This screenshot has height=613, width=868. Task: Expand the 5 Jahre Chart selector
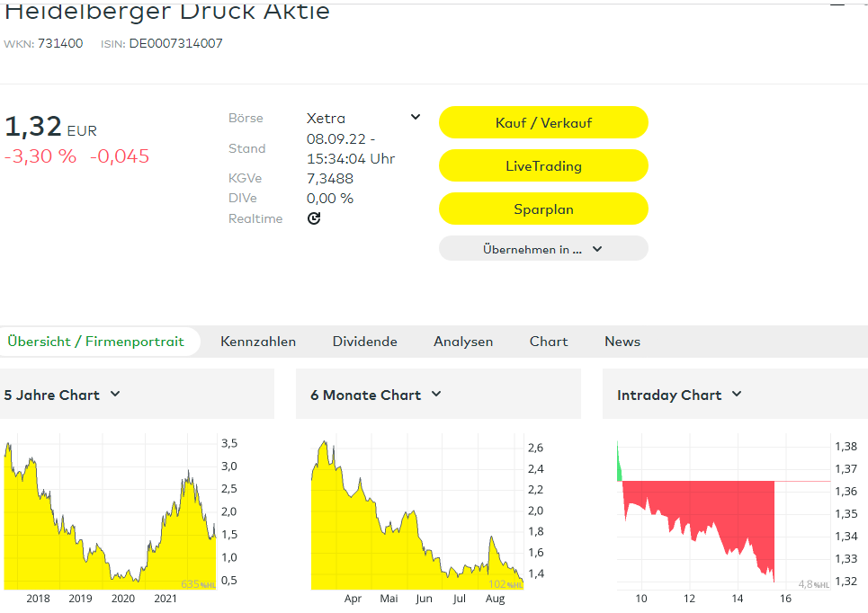point(62,395)
